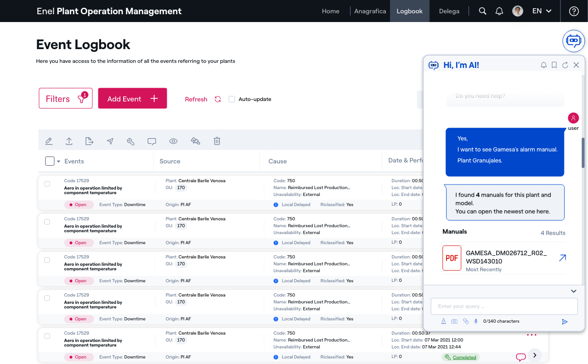Select the first event row checkbox
The width and height of the screenshot is (588, 364).
point(47,184)
